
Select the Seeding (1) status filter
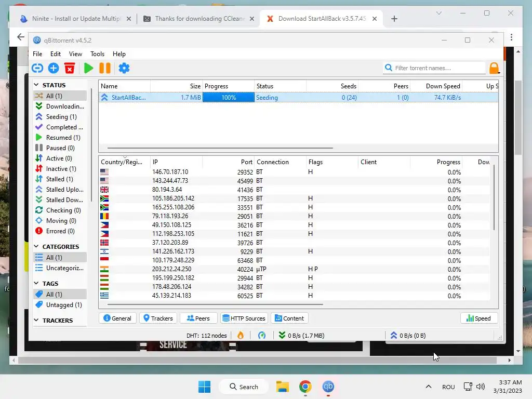point(60,117)
